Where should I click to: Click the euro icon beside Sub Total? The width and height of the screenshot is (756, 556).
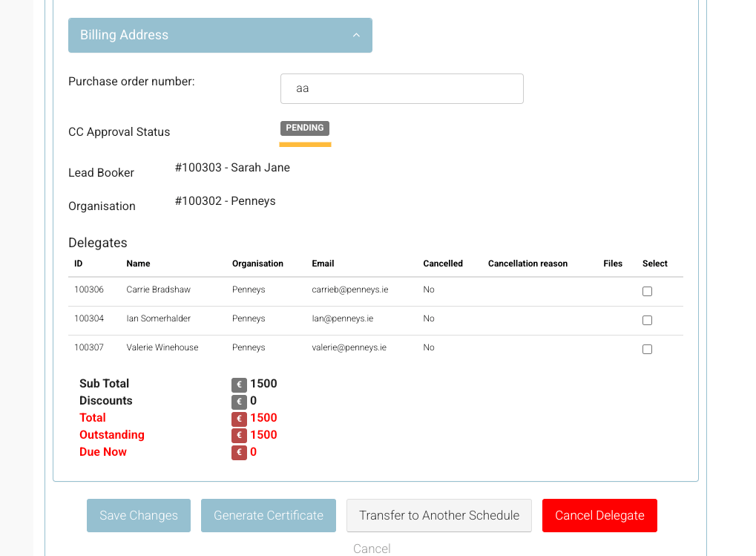point(239,385)
